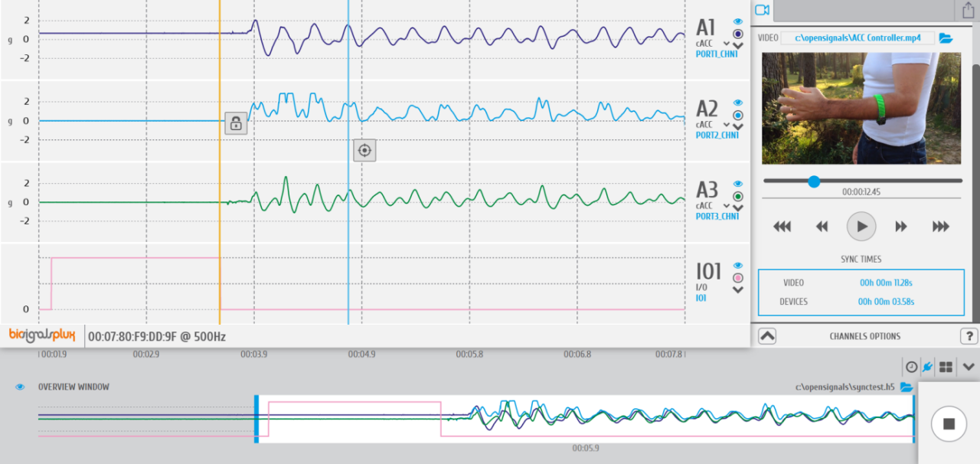Viewport: 980px width, 464px height.
Task: Click the plug device icon above overview
Action: click(x=927, y=368)
